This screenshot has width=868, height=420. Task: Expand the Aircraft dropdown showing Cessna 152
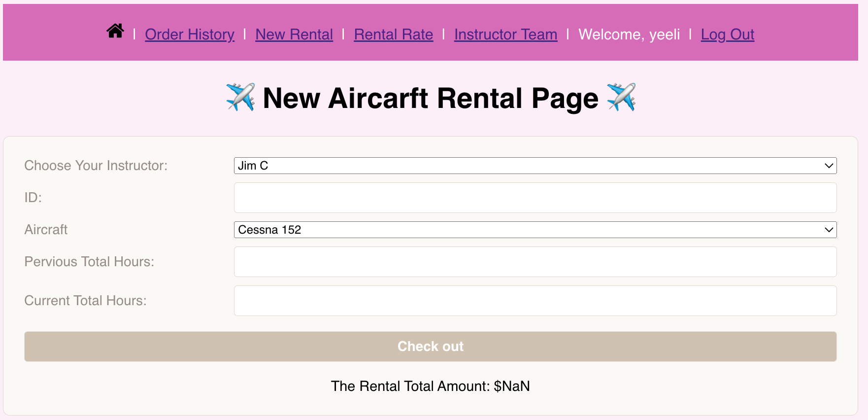pos(535,230)
